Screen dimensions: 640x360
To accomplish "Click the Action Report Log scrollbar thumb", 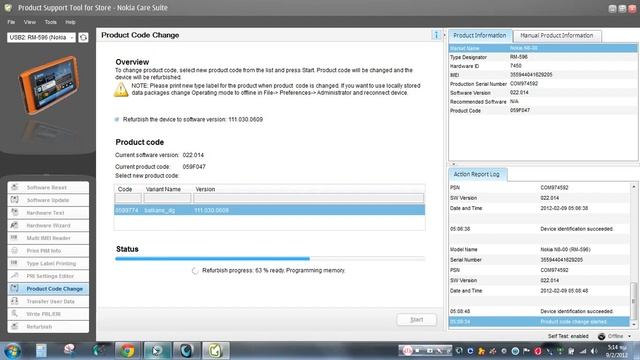I will [x=634, y=300].
